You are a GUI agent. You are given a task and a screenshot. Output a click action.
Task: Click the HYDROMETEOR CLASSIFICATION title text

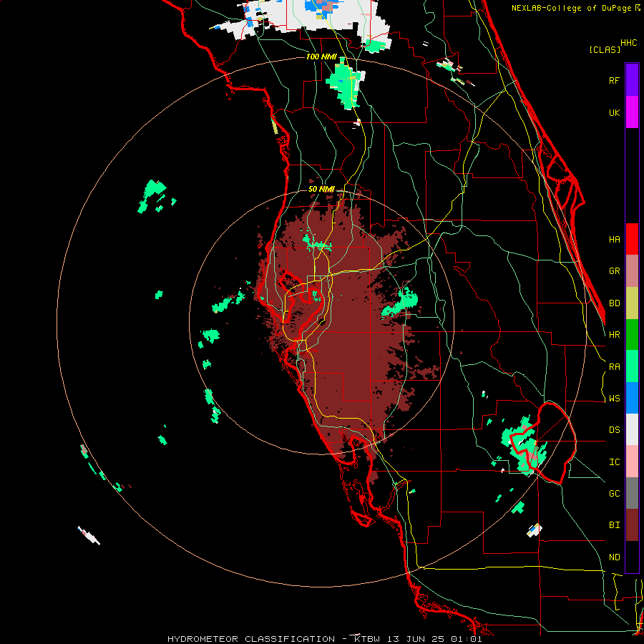(x=251, y=639)
